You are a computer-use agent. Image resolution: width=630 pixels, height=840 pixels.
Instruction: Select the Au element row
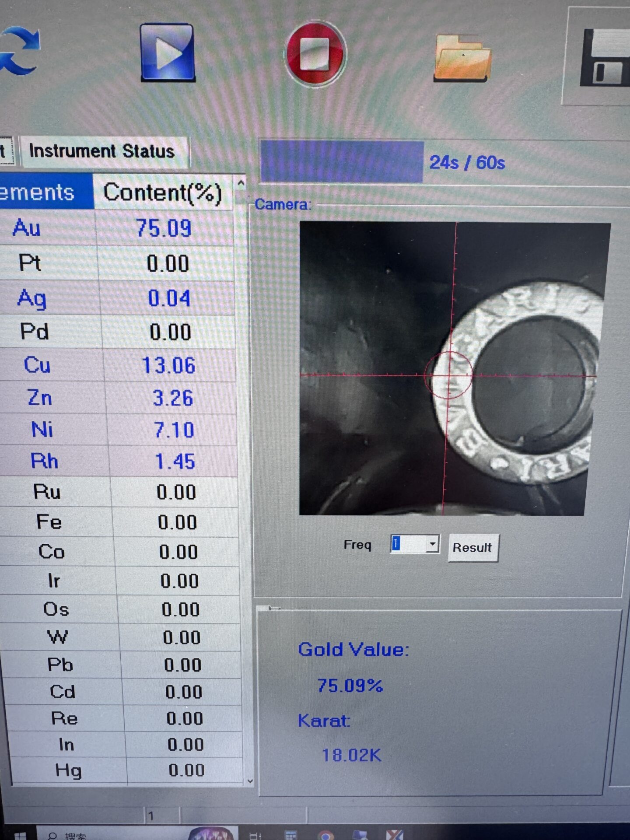point(117,228)
